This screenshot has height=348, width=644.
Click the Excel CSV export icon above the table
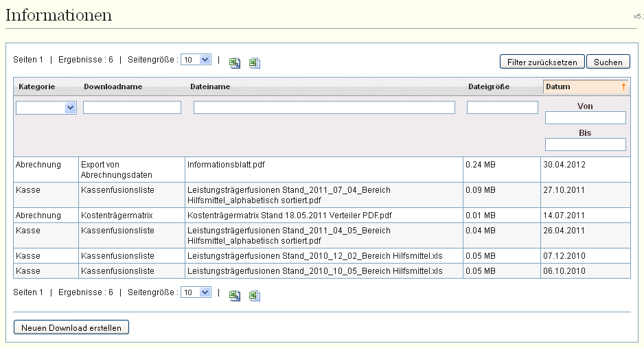[x=235, y=62]
